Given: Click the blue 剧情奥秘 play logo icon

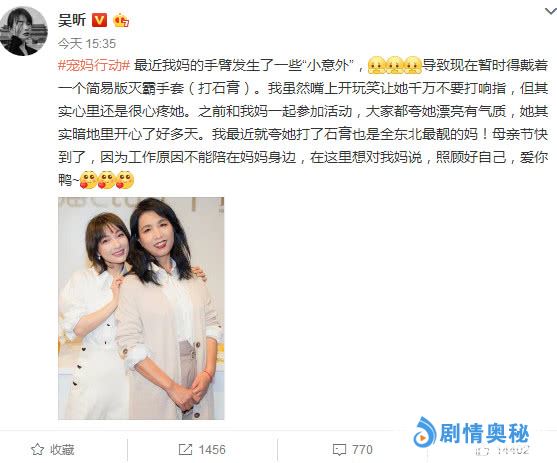Looking at the screenshot, I should point(424,432).
